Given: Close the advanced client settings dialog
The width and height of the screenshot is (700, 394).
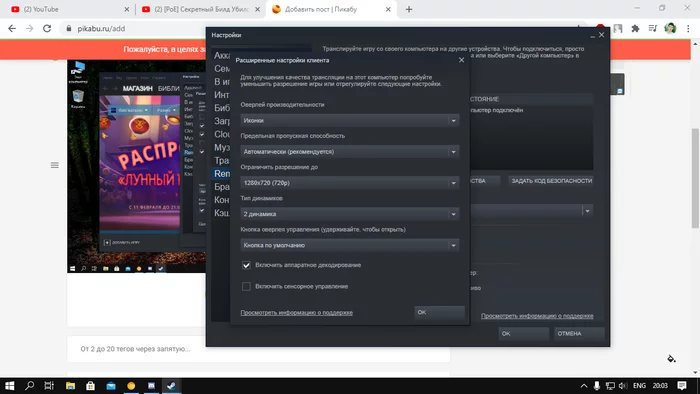Looking at the screenshot, I should click(x=461, y=60).
